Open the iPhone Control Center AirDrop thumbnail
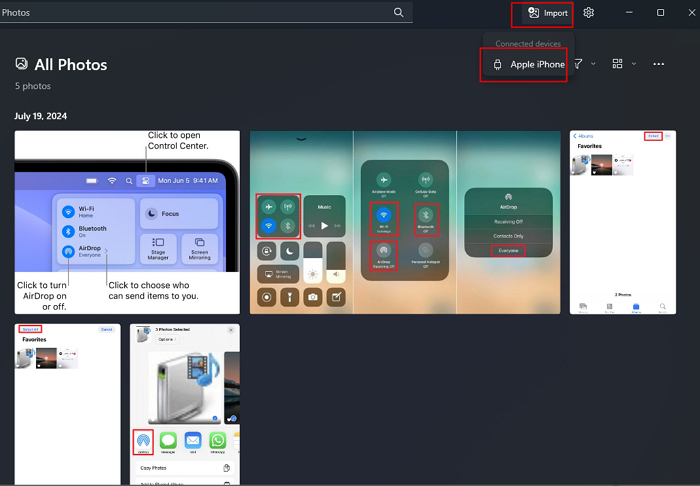The image size is (700, 486). point(405,222)
